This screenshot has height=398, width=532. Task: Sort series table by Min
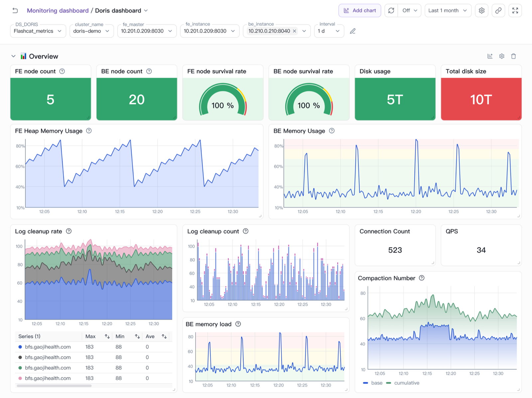tap(137, 336)
